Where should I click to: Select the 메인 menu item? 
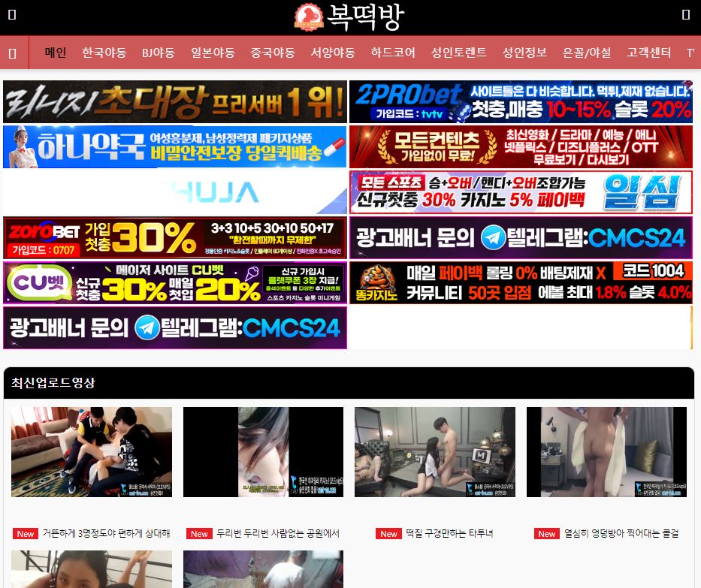56,53
